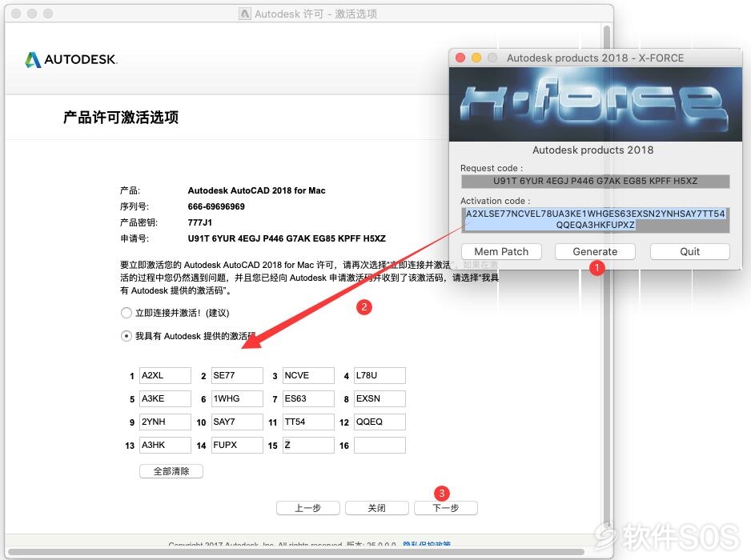Click the Autodesk logo in the header
Screen dimensions: 751x560
pos(71,60)
